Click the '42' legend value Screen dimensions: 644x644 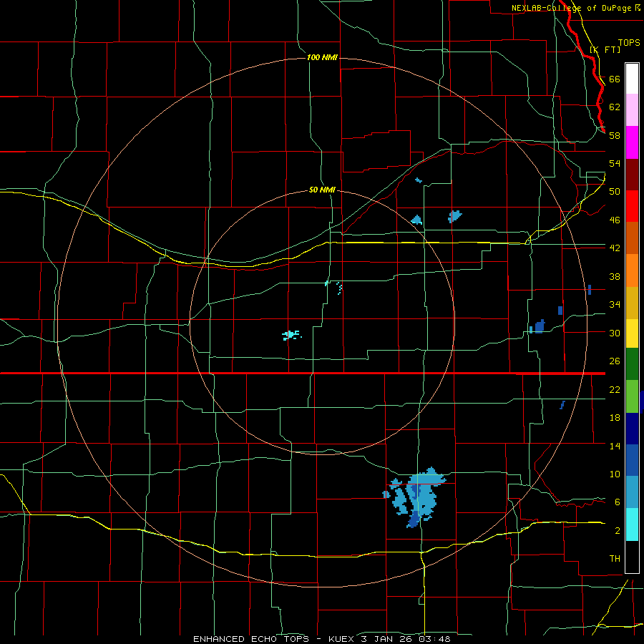tap(615, 248)
